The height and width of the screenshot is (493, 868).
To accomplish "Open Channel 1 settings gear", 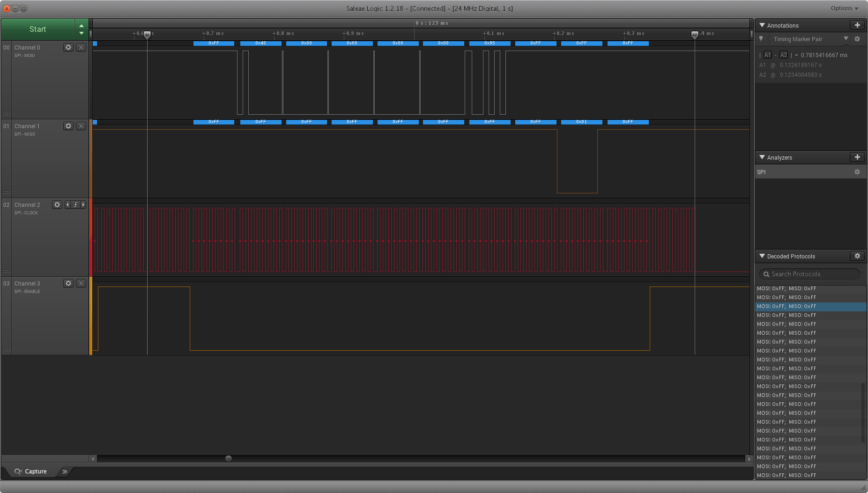I will [68, 126].
